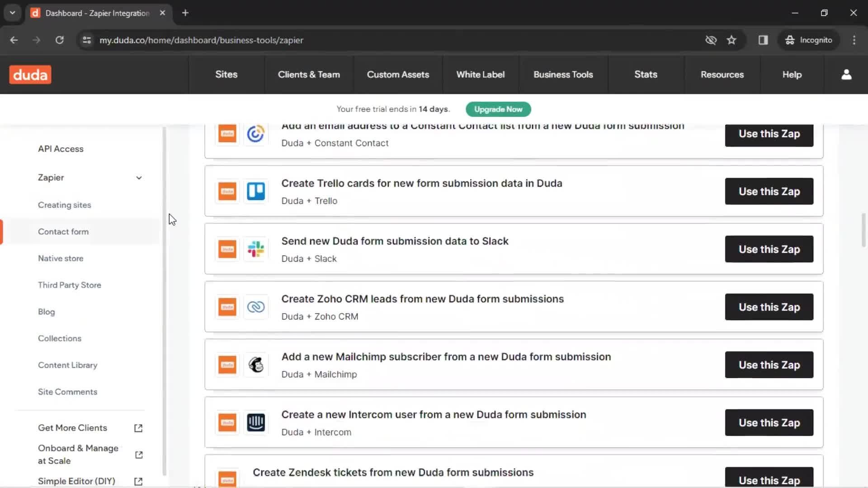Select Blog sidebar item
Screen dimensions: 868x488
[x=46, y=311]
